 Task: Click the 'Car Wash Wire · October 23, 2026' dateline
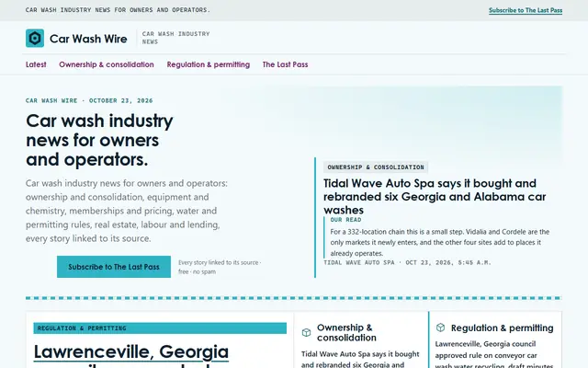(89, 100)
